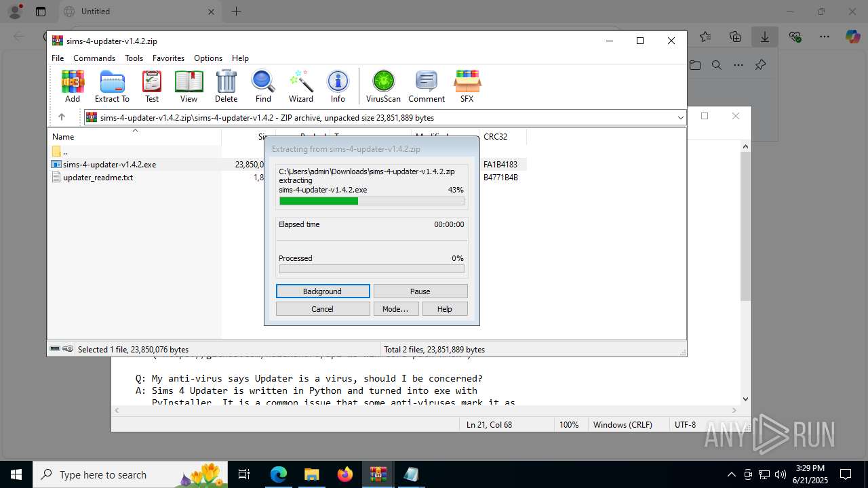Image resolution: width=868 pixels, height=488 pixels.
Task: Click the file extraction progress bar
Action: (372, 201)
